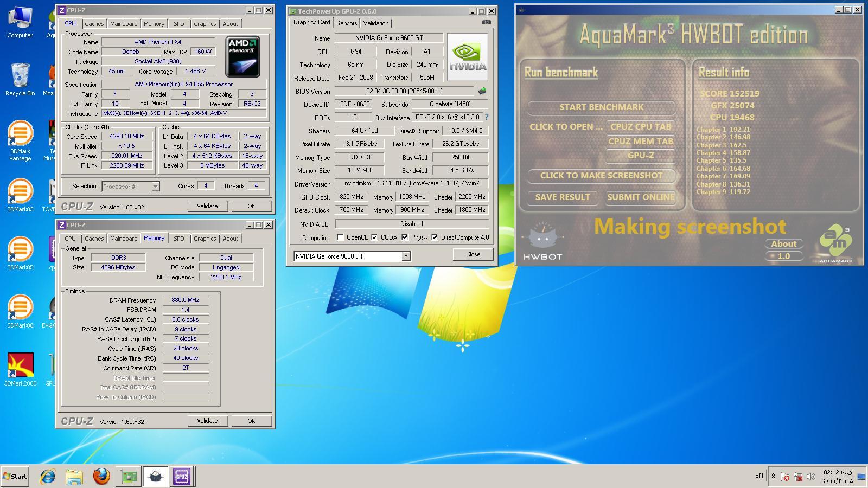Click the BIOS save chip icon in GPU-Z
Viewport: 868px width, 488px height.
(x=482, y=91)
